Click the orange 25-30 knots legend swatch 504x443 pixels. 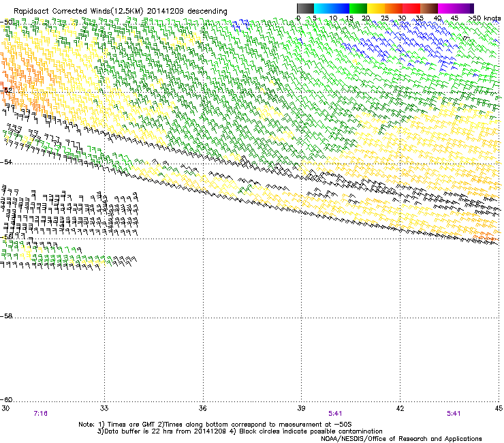coord(394,8)
